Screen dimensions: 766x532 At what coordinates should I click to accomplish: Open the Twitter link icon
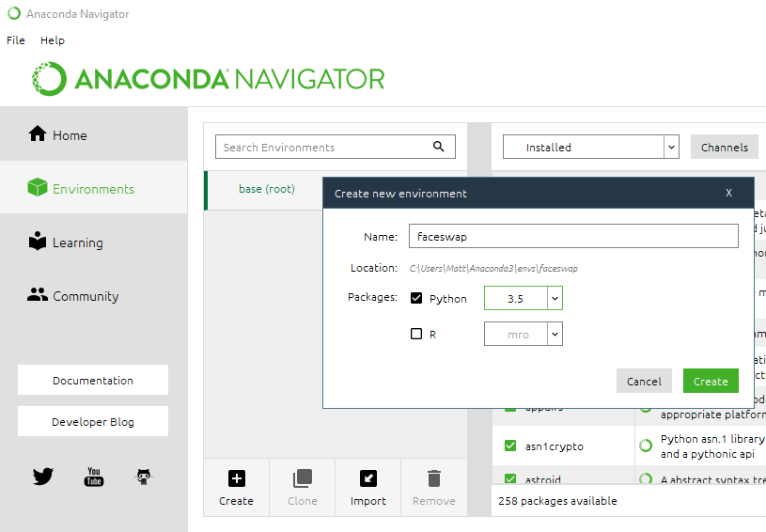43,477
